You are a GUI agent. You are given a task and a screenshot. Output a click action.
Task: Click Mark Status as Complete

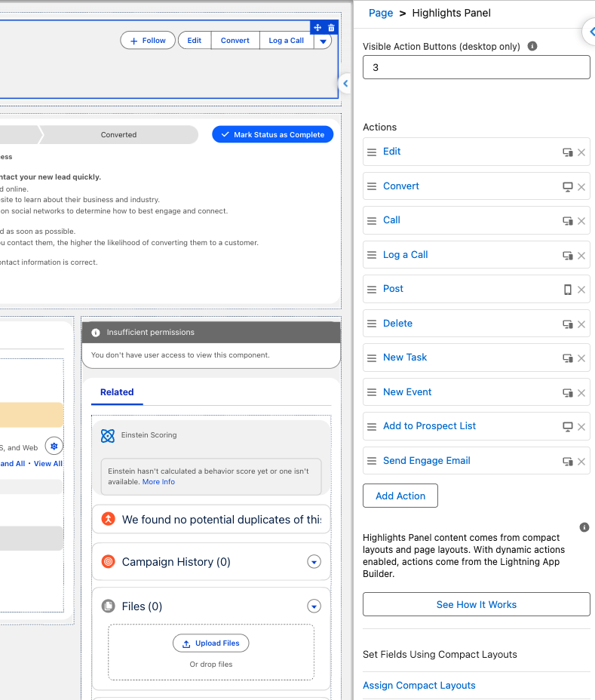(x=273, y=134)
